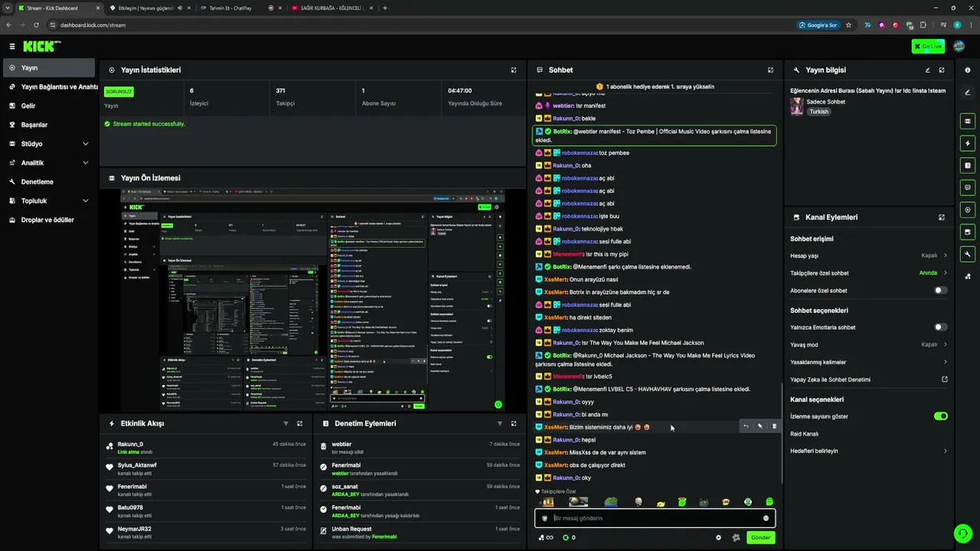
Task: Open the green support headset button
Action: click(962, 533)
